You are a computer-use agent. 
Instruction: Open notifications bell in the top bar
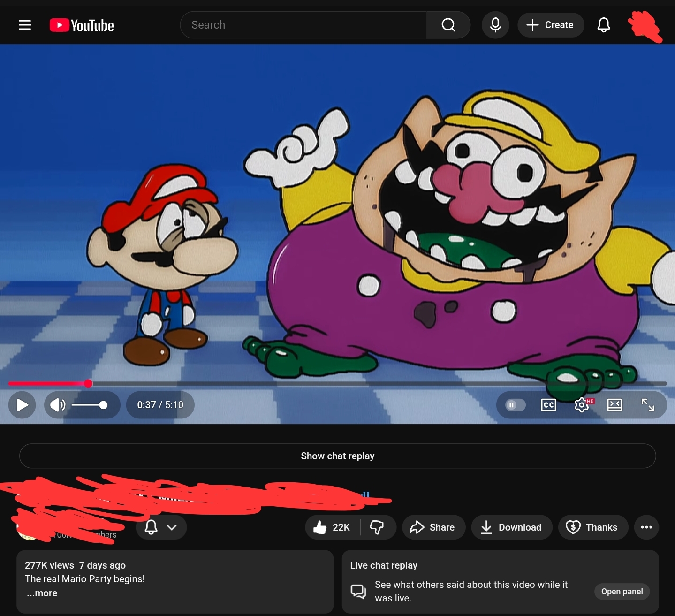point(604,25)
